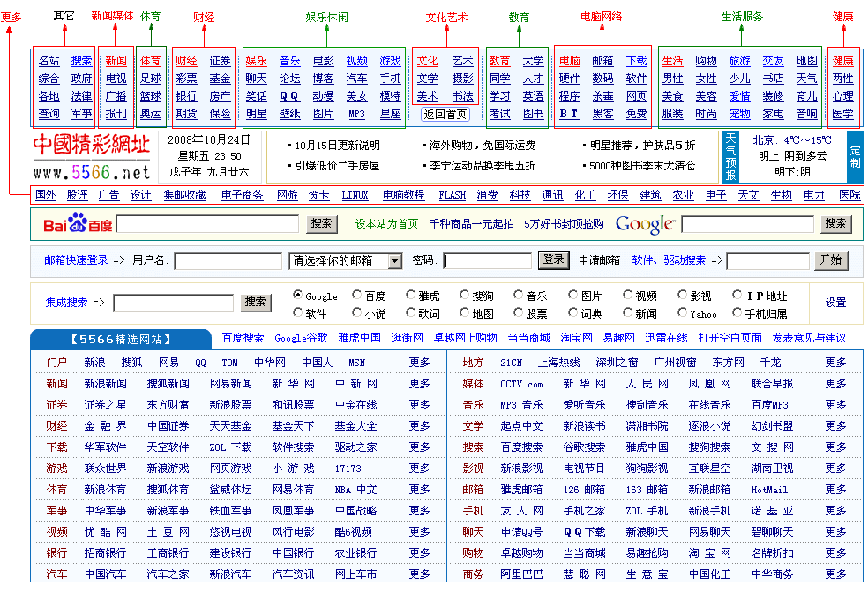Open the 5万好书封顶抢购 link
The width and height of the screenshot is (868, 593).
pyautogui.click(x=564, y=223)
